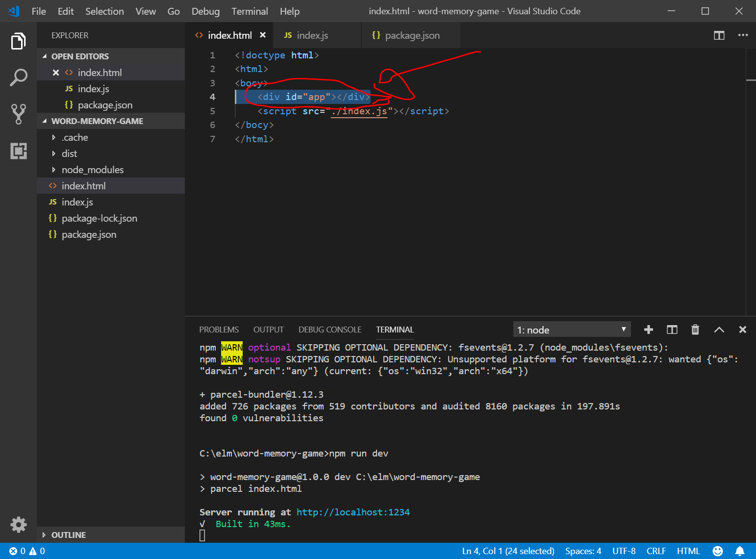Split the editor to the right
Screen dimensions: 756x559
pos(719,35)
